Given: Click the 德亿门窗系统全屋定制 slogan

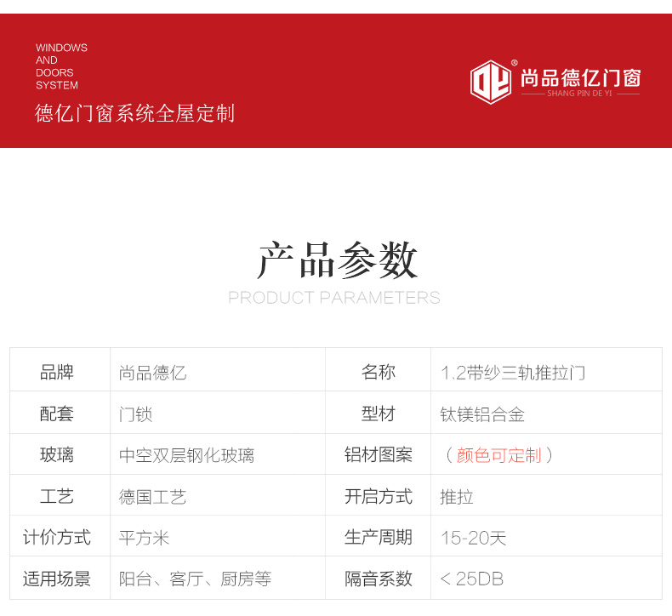Looking at the screenshot, I should pyautogui.click(x=134, y=113).
